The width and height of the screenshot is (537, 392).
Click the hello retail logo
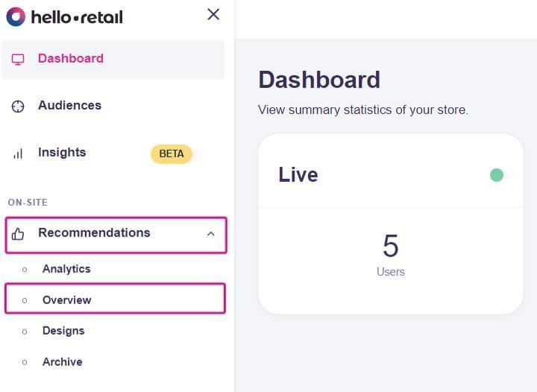[x=65, y=16]
